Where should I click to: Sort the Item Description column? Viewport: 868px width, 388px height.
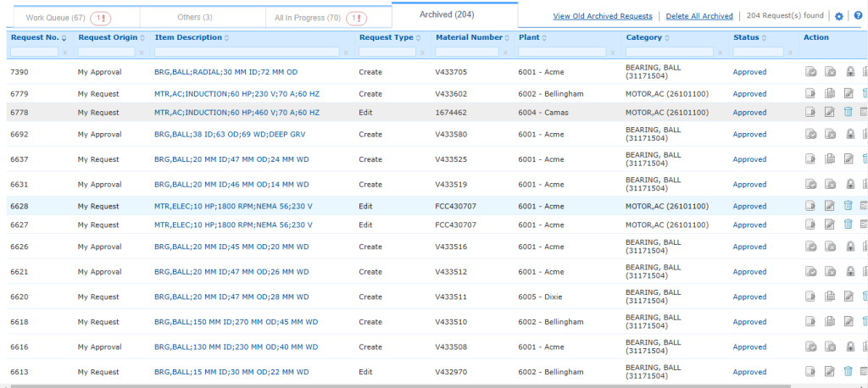pos(226,38)
